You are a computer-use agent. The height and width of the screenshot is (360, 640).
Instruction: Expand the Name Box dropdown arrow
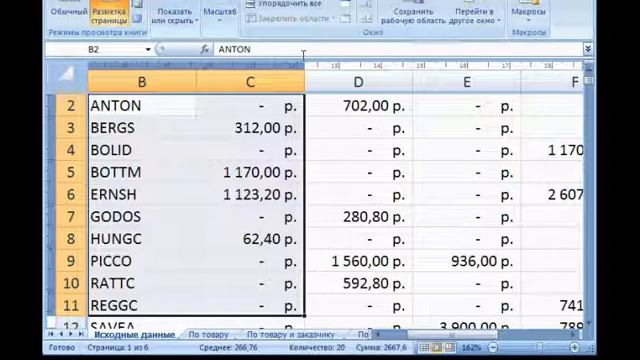pos(148,49)
